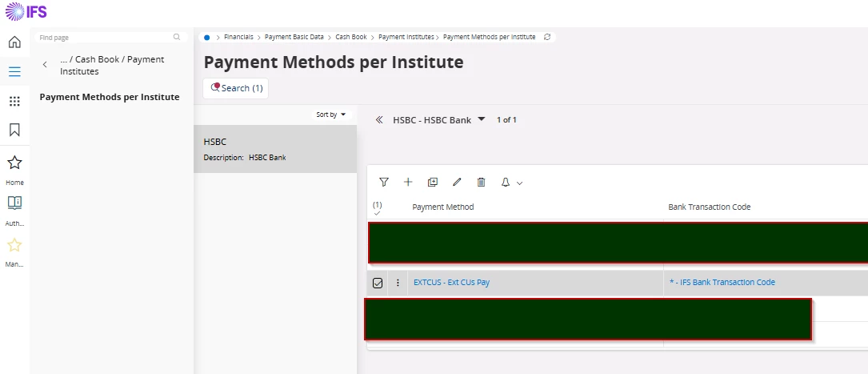Open the apps grid icon

[x=14, y=101]
